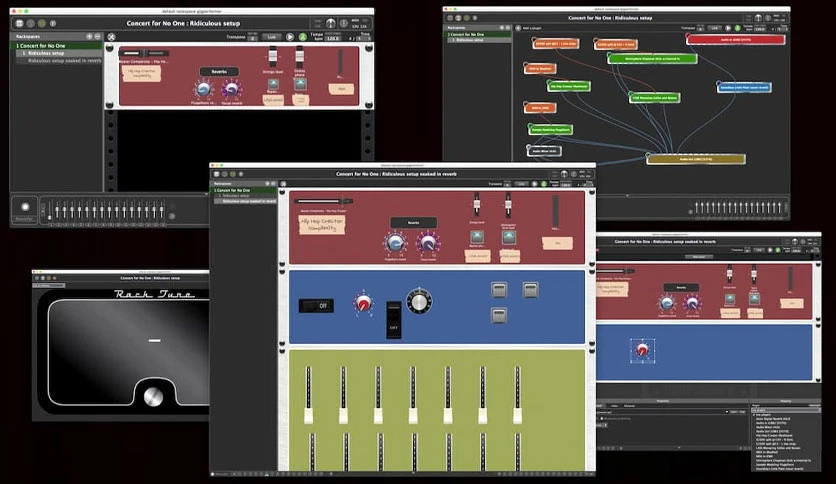Select the Audio Mixer block in wiring view
836x484 pixels.
tap(544, 151)
